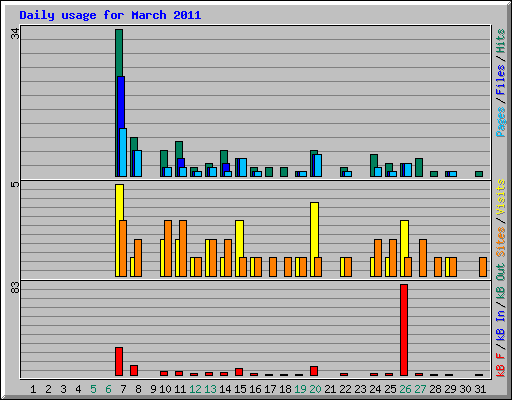Click the red kB bar for day 20
The image size is (512, 400).
[314, 371]
